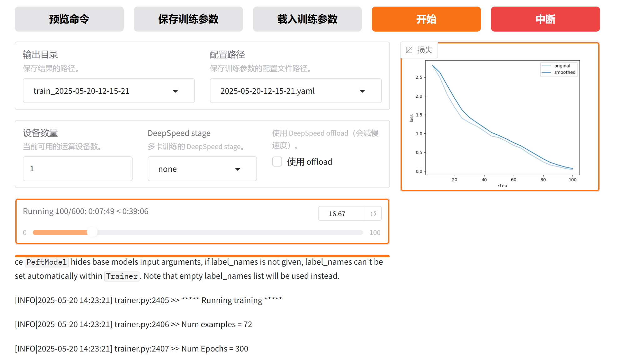This screenshot has height=364, width=622.
Task: Click the reset progress value icon
Action: coord(373,214)
